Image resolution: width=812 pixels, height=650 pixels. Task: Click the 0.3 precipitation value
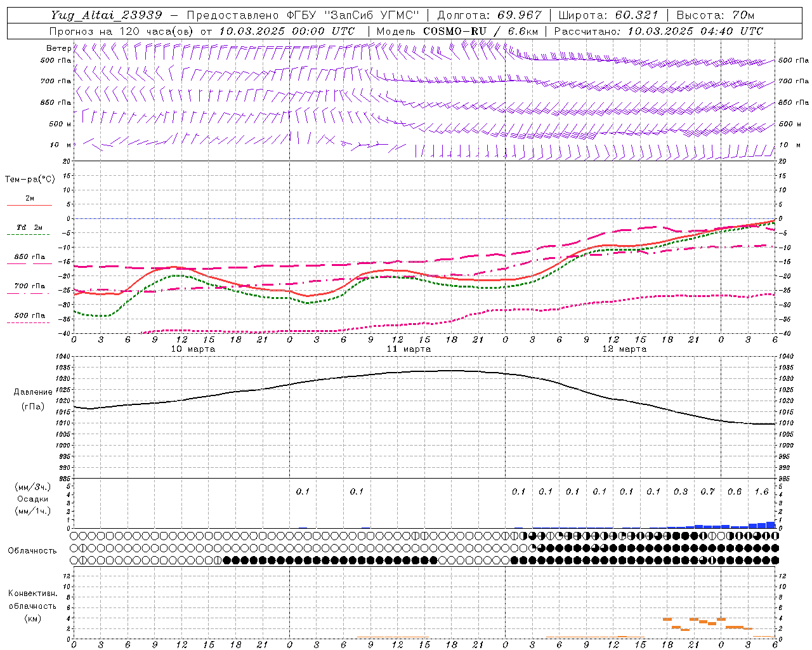pos(681,491)
